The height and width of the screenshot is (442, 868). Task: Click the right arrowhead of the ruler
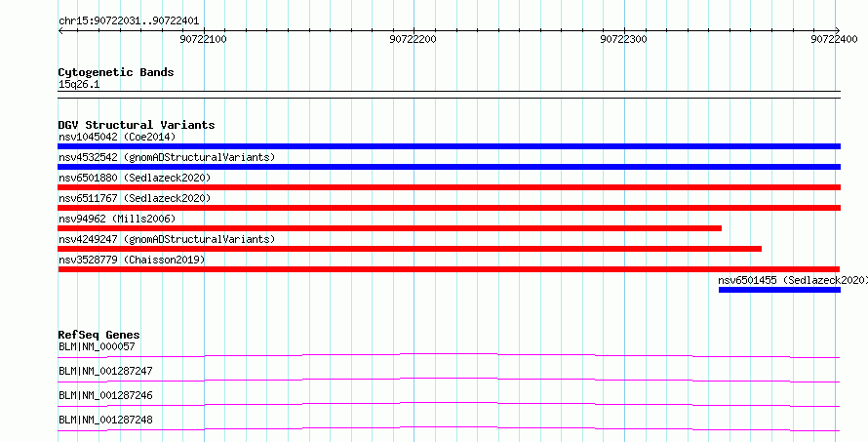[838, 30]
